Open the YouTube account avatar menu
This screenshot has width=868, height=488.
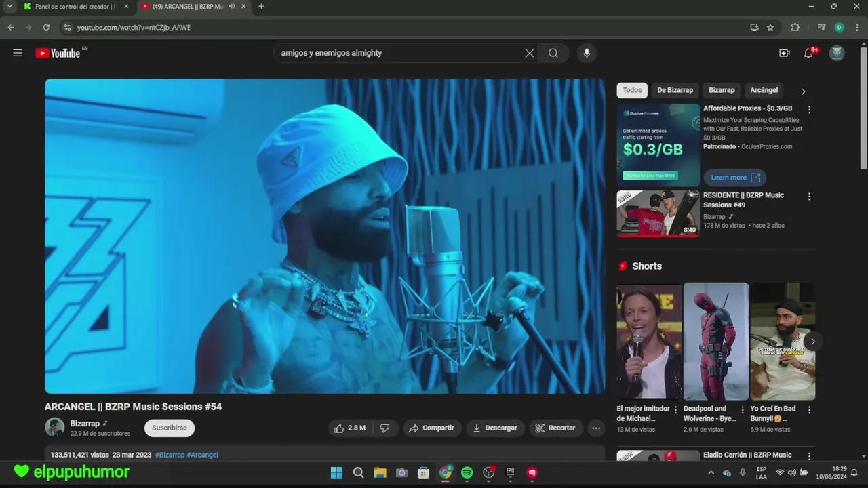click(x=837, y=53)
